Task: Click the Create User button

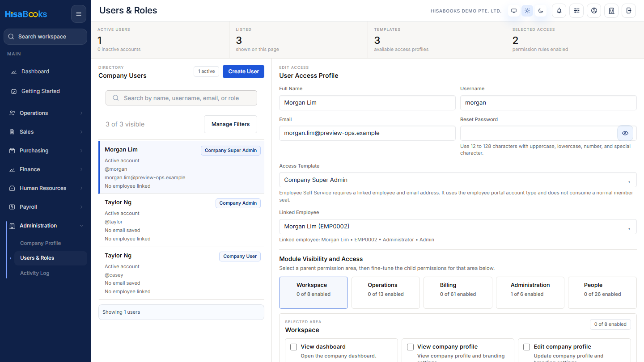Action: click(x=243, y=72)
